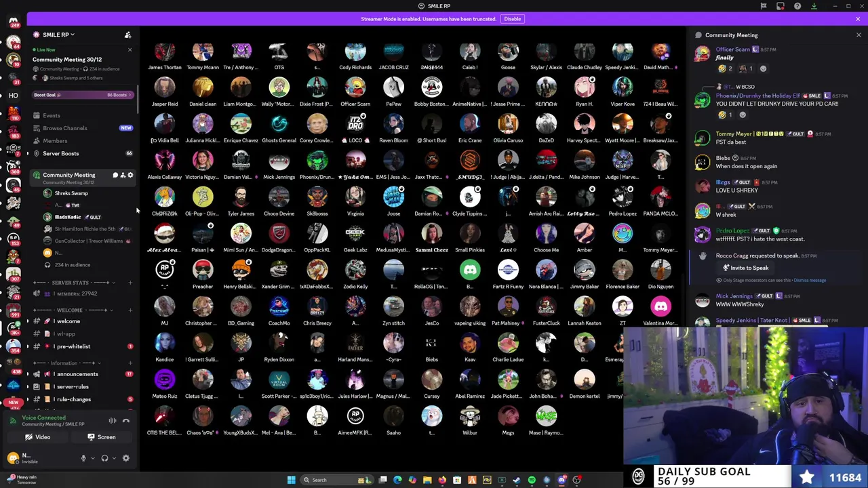Open User Settings gear icon

tap(126, 459)
